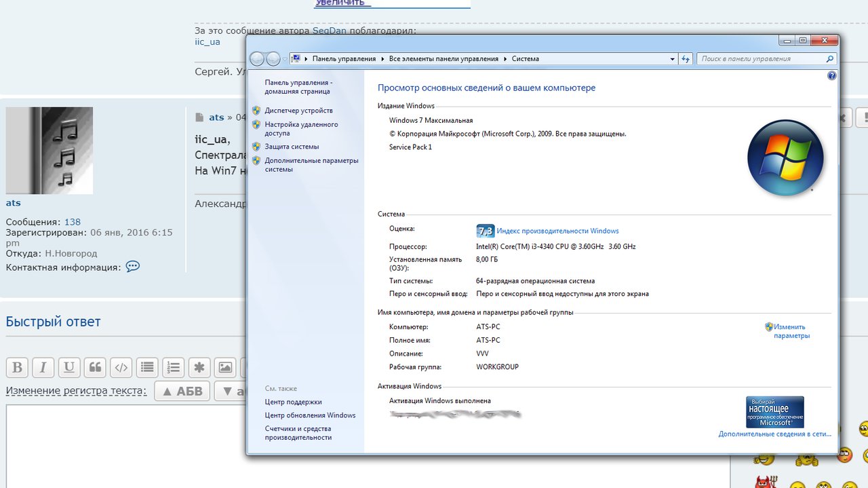Open Настройка удаленного доступа
The height and width of the screenshot is (488, 868).
301,129
